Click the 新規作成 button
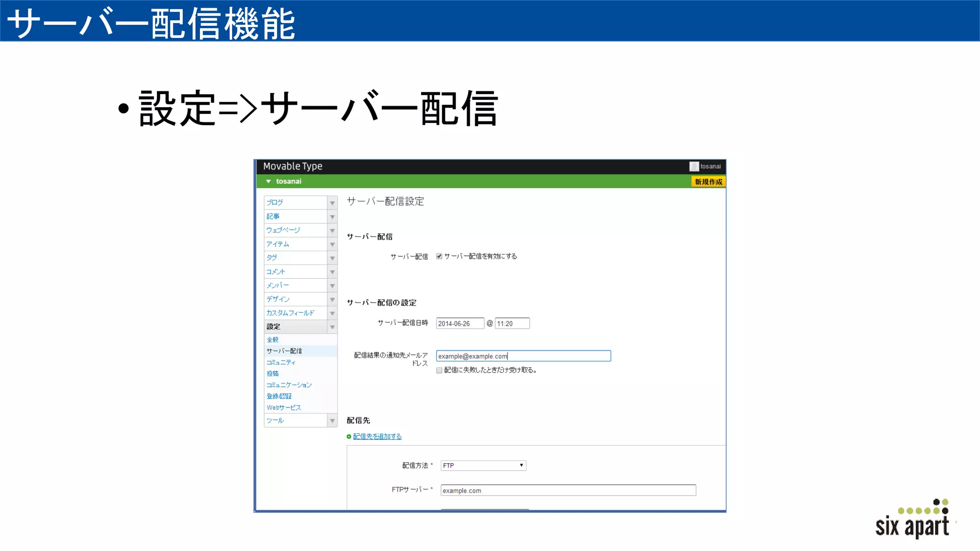Screen dimensions: 980x551 [x=708, y=182]
